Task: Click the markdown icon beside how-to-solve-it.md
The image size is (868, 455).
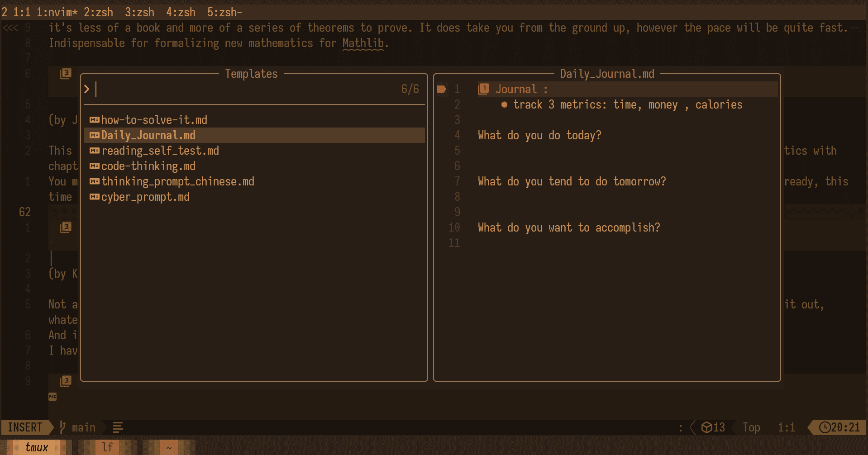Action: point(94,120)
